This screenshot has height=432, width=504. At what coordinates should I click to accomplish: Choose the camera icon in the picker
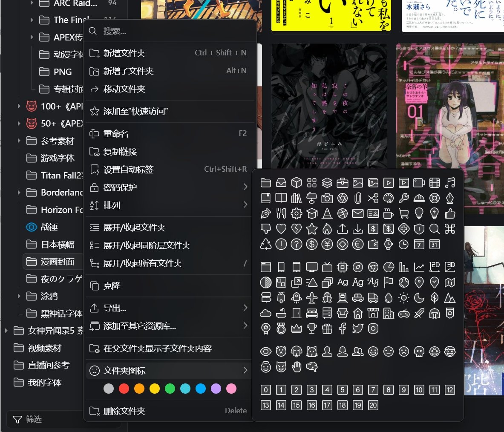coord(327,198)
